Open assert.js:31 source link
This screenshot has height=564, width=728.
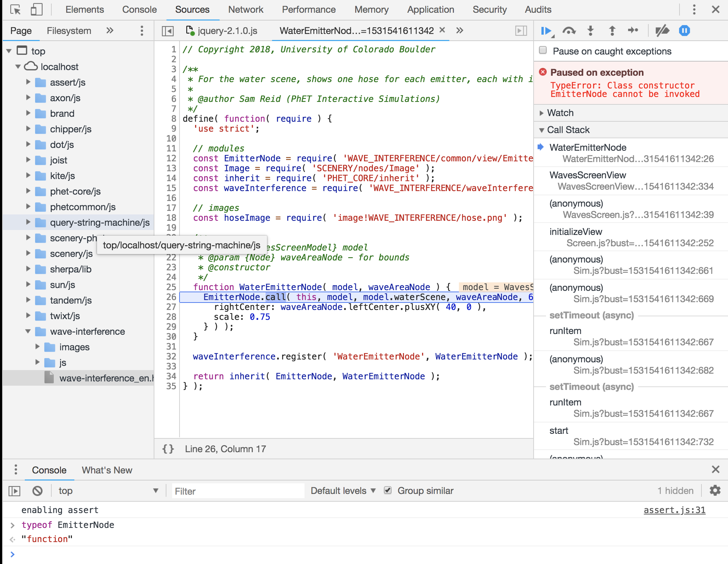click(674, 510)
